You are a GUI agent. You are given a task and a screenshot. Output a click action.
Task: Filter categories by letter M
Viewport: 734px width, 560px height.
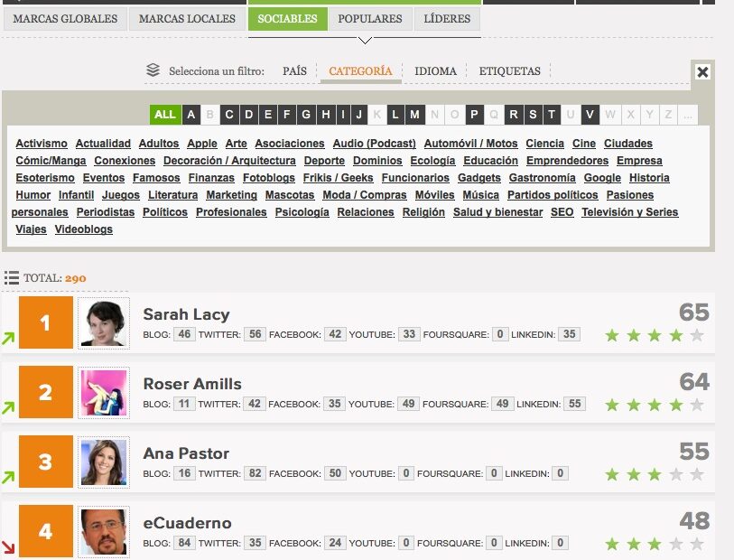click(414, 115)
